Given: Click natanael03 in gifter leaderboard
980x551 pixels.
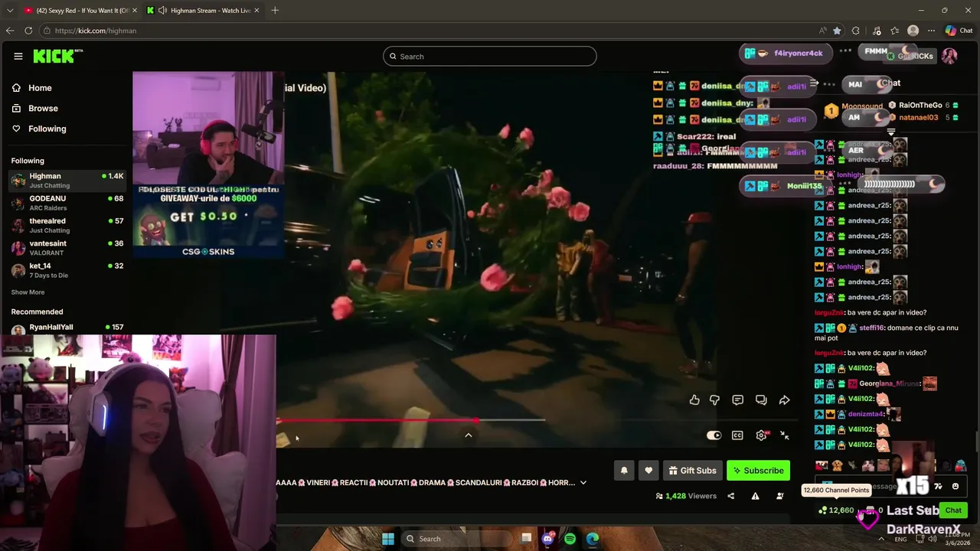Looking at the screenshot, I should coord(919,118).
